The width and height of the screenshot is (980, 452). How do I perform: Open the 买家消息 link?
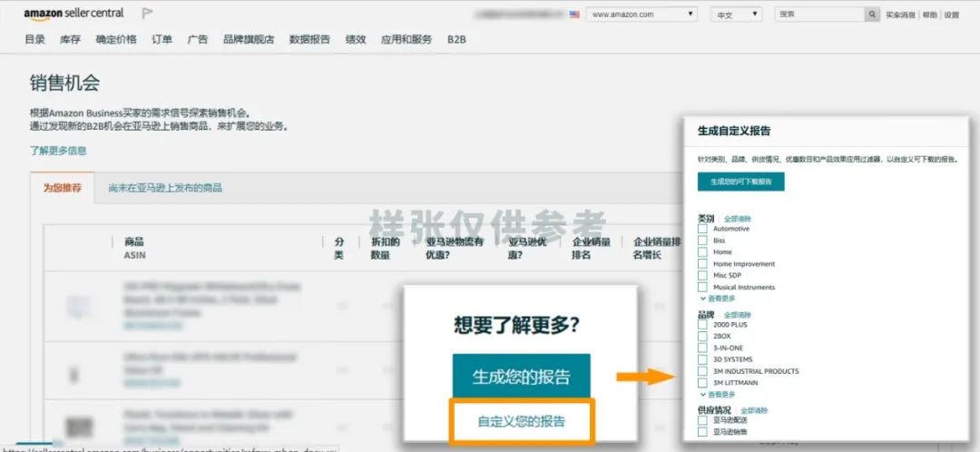point(900,15)
